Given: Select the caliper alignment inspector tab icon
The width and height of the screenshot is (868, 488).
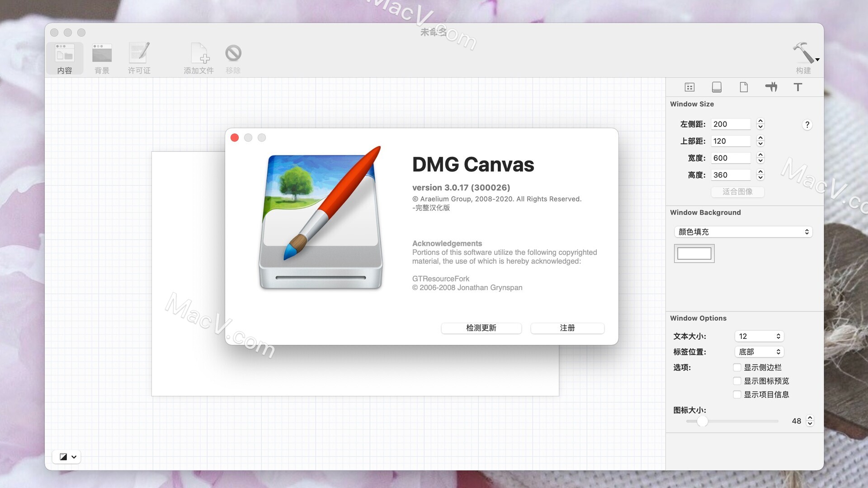Looking at the screenshot, I should pyautogui.click(x=771, y=87).
